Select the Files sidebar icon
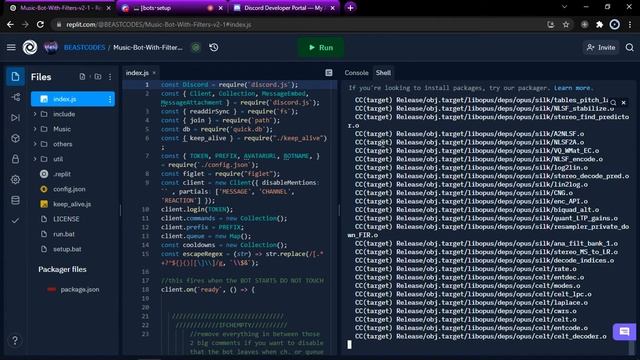The width and height of the screenshot is (640, 360). click(16, 77)
